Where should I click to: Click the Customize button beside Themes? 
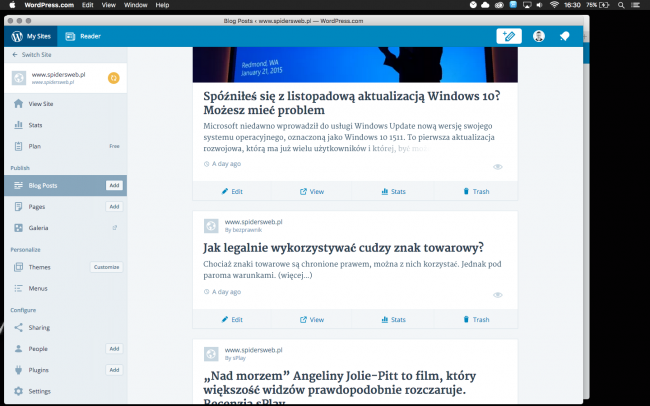(x=107, y=267)
